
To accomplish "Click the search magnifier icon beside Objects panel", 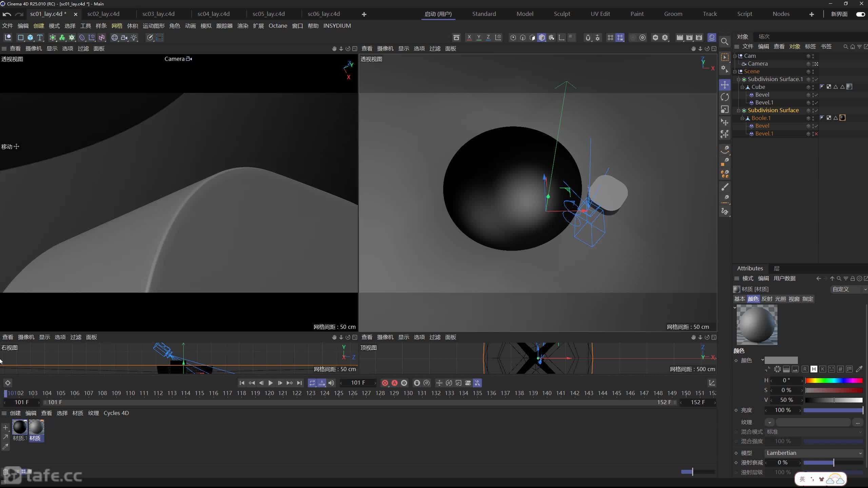I will [x=725, y=41].
